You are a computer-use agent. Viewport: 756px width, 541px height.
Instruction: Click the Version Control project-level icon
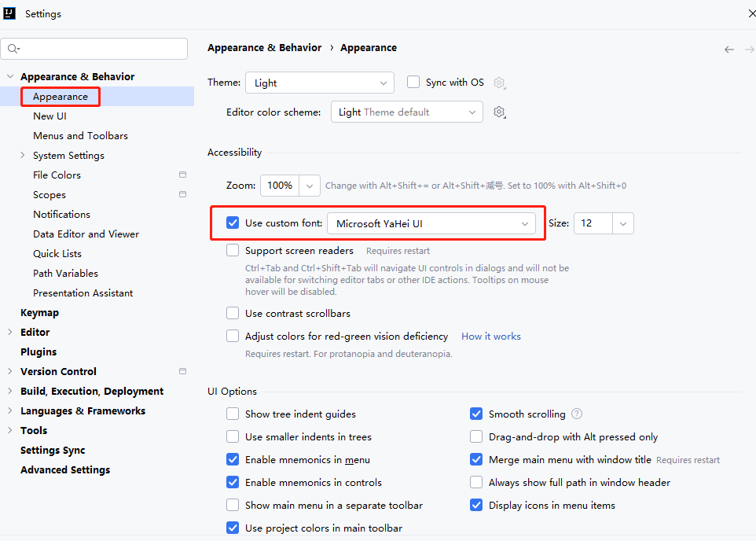(182, 371)
